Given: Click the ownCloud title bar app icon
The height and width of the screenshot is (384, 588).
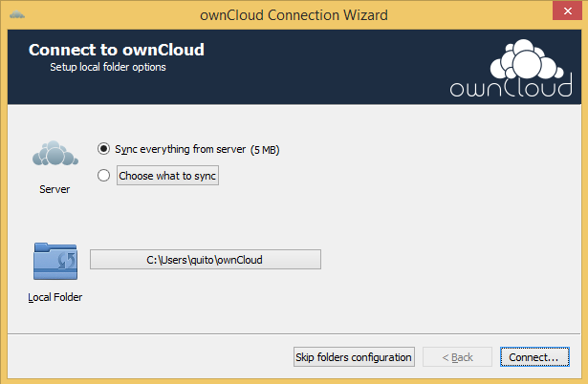Looking at the screenshot, I should [x=17, y=15].
